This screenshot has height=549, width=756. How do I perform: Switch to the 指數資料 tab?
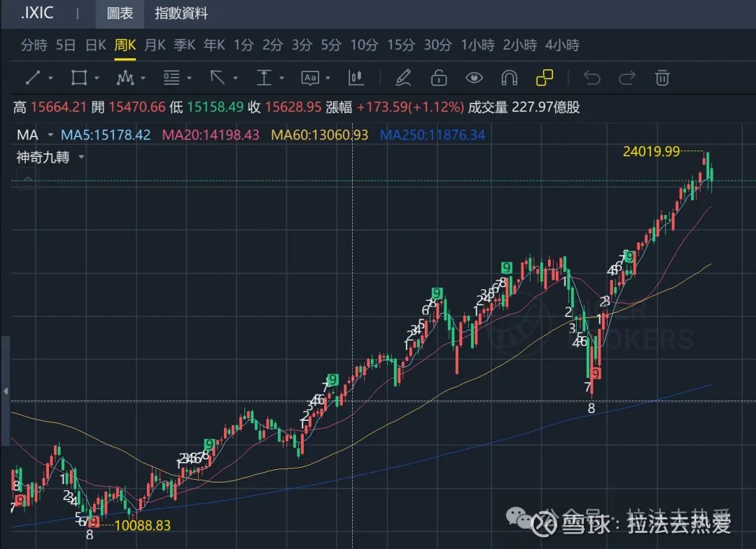(x=180, y=13)
